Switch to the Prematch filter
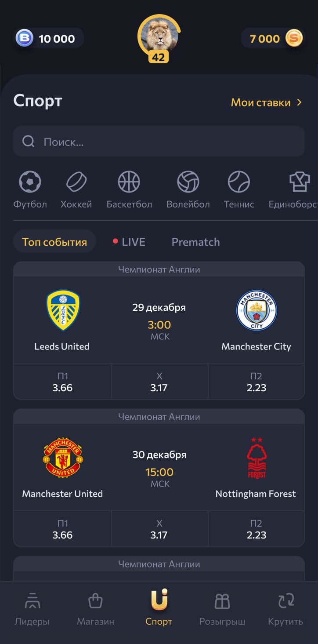318x644 pixels. (195, 242)
